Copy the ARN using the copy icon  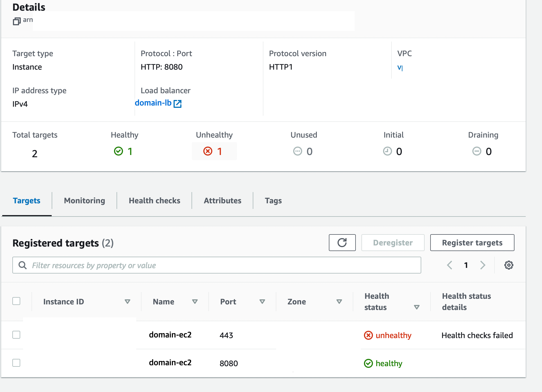point(17,21)
